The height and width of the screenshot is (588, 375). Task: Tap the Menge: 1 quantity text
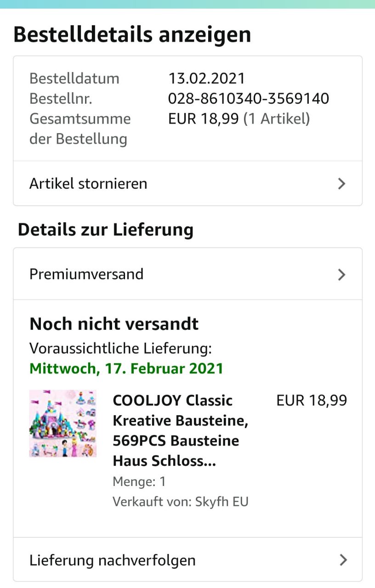point(139,481)
